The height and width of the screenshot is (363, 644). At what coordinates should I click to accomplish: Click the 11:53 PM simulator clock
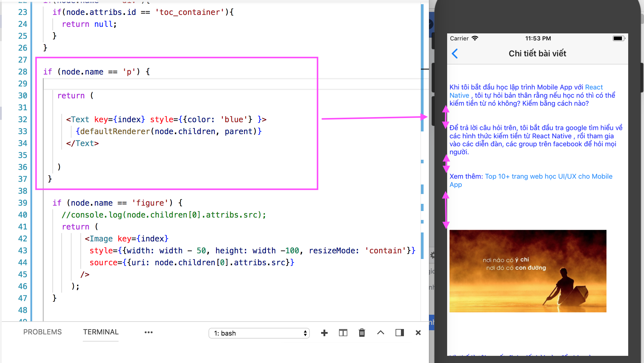(x=538, y=38)
